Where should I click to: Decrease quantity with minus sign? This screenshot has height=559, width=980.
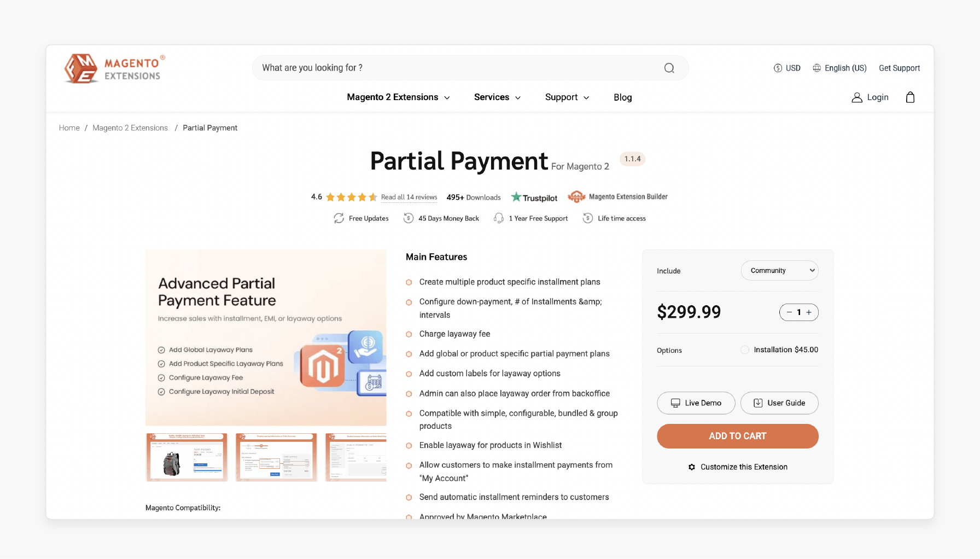pyautogui.click(x=789, y=312)
